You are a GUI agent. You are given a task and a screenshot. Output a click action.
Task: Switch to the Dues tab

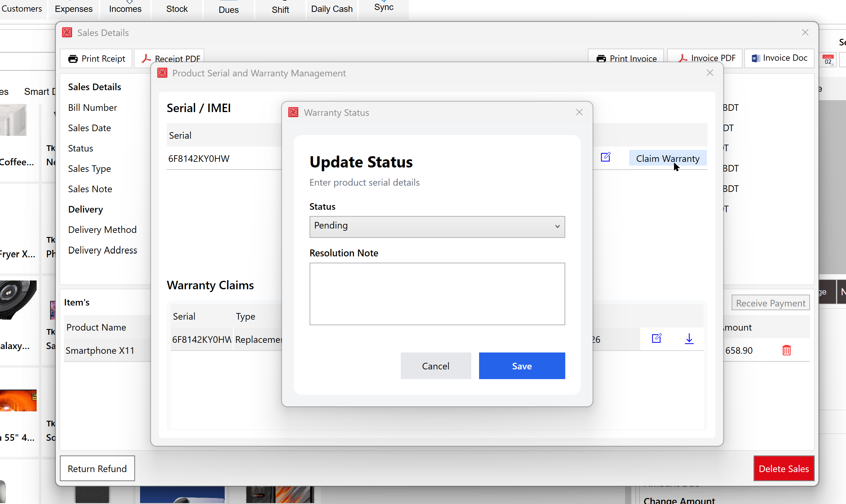pos(228,9)
